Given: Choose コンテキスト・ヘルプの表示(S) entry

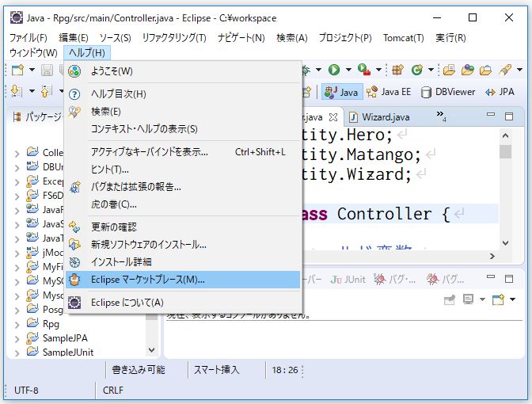Looking at the screenshot, I should click(183, 129).
